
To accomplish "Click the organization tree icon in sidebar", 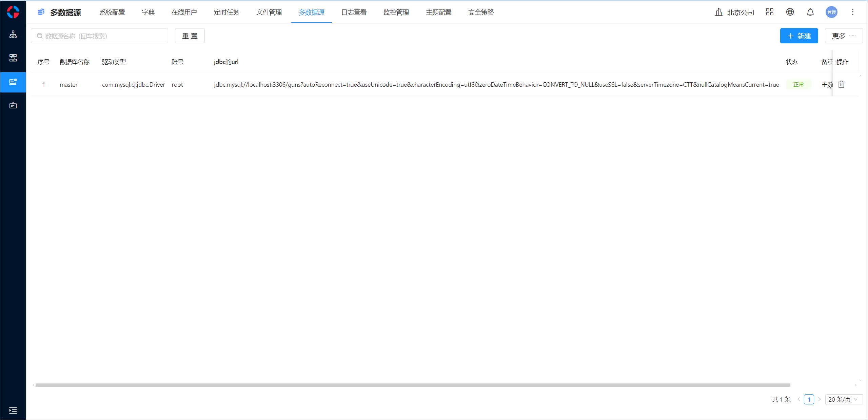I will point(13,34).
